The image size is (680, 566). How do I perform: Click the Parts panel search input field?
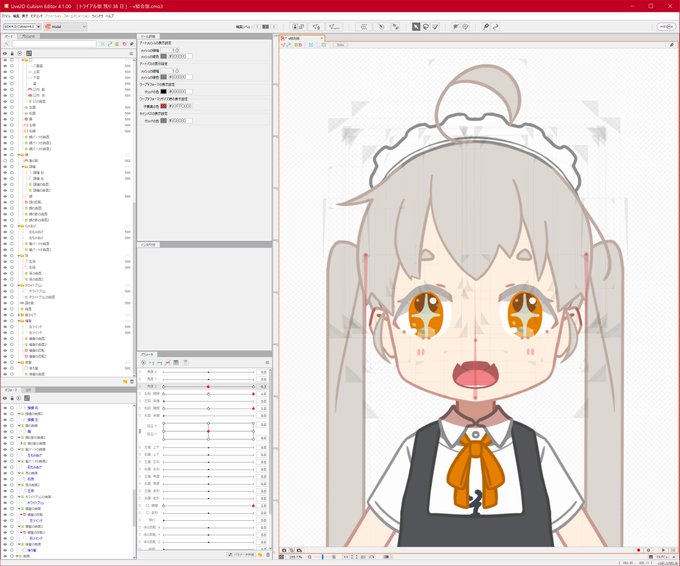(54, 44)
